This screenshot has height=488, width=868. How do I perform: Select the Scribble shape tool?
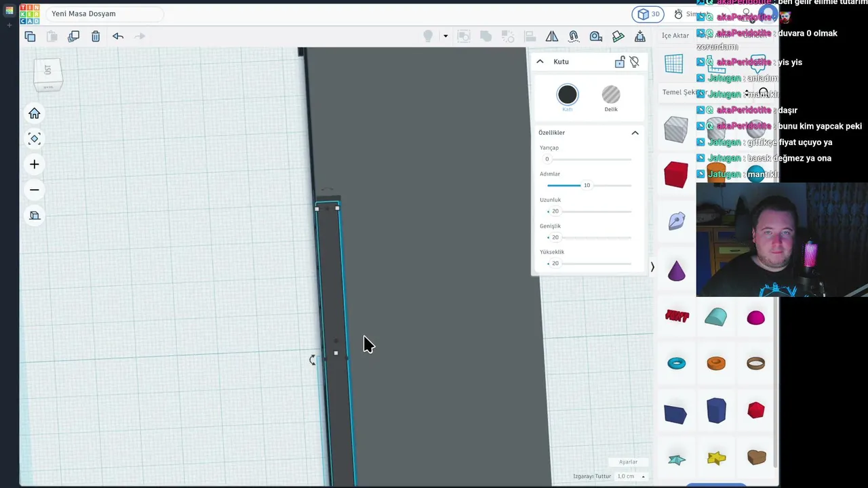click(677, 221)
